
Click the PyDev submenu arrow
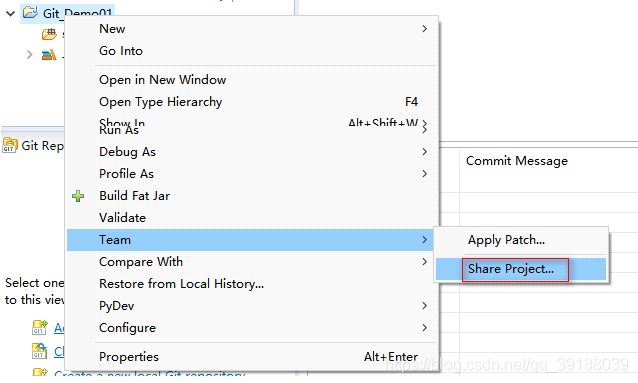pyautogui.click(x=424, y=306)
